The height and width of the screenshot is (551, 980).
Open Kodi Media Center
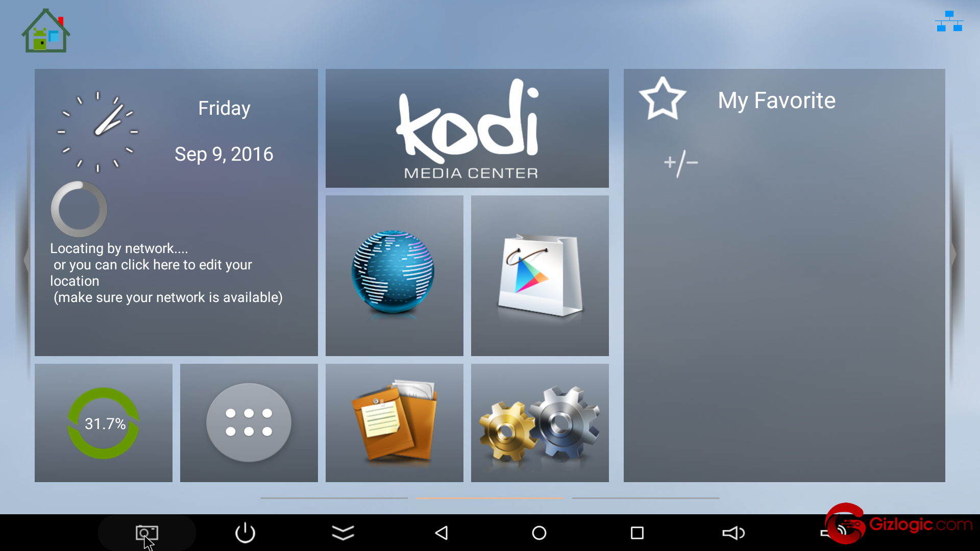(x=467, y=128)
